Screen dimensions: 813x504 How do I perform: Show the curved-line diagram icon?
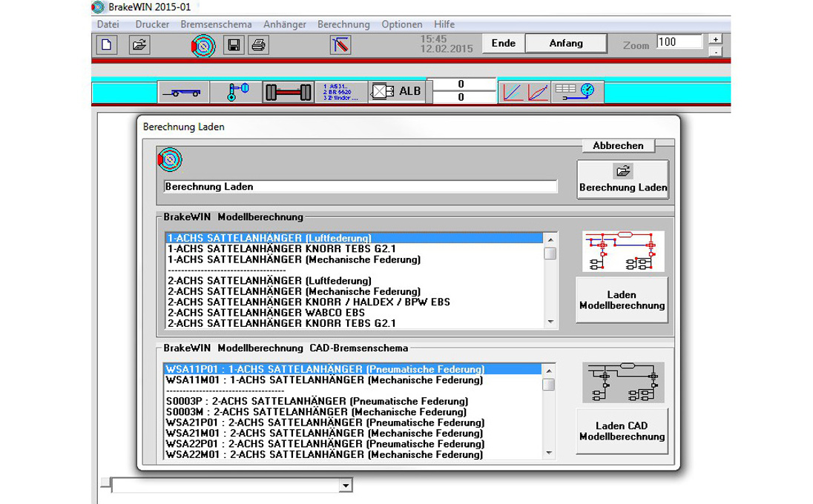[x=538, y=92]
